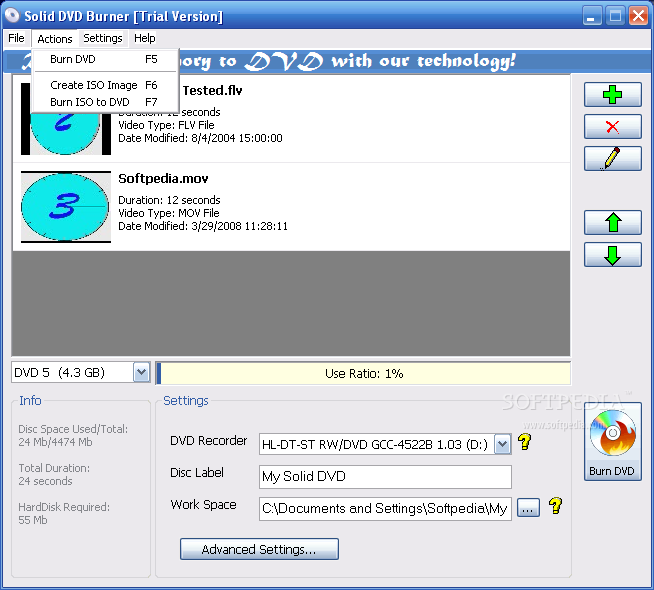Choose Create ISO Image menu entry
This screenshot has width=654, height=590.
pos(105,85)
